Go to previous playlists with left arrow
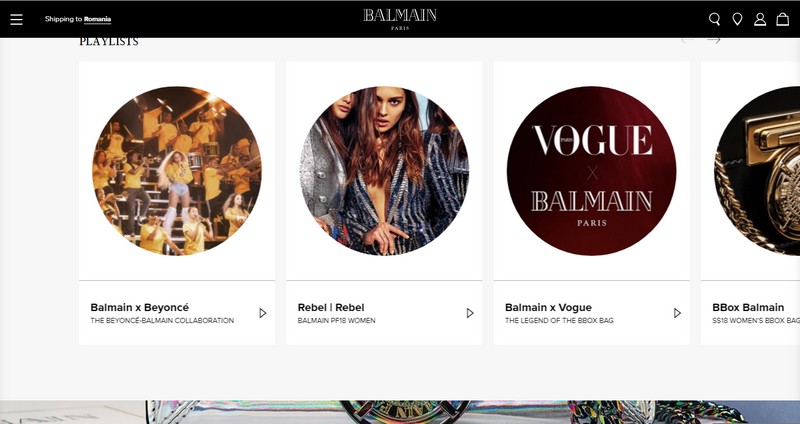The width and height of the screenshot is (800, 424). point(687,40)
